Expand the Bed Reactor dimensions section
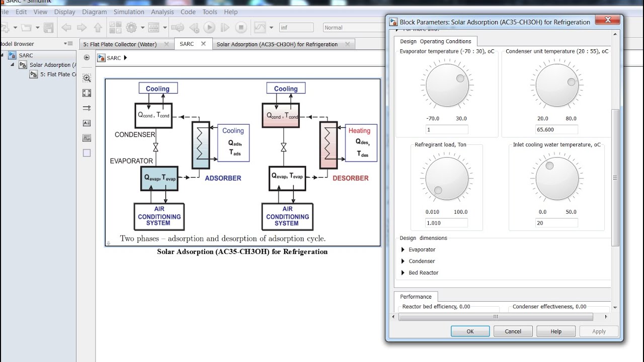The width and height of the screenshot is (644, 362). tap(403, 273)
